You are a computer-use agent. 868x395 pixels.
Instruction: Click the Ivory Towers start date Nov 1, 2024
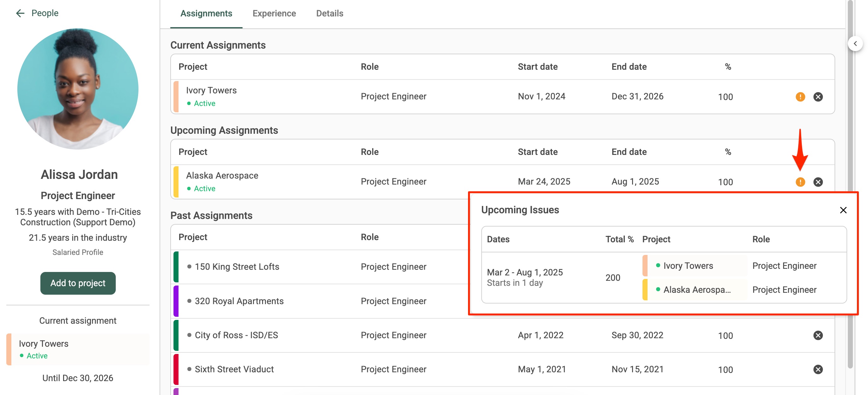[x=542, y=97]
